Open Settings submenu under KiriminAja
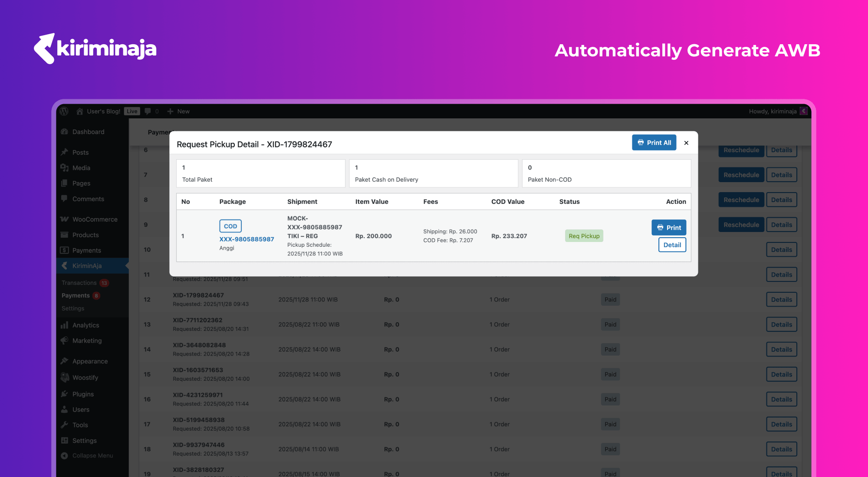868x477 pixels. coord(73,308)
